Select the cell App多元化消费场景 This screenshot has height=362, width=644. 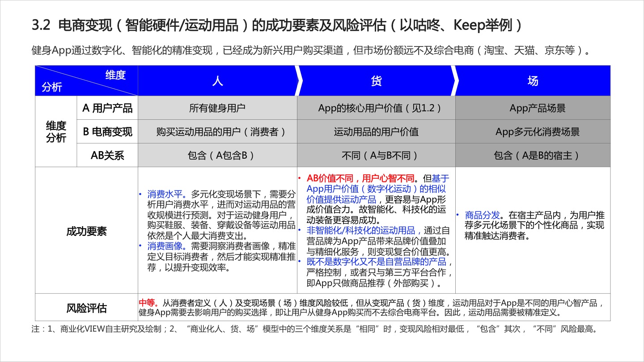(x=533, y=132)
